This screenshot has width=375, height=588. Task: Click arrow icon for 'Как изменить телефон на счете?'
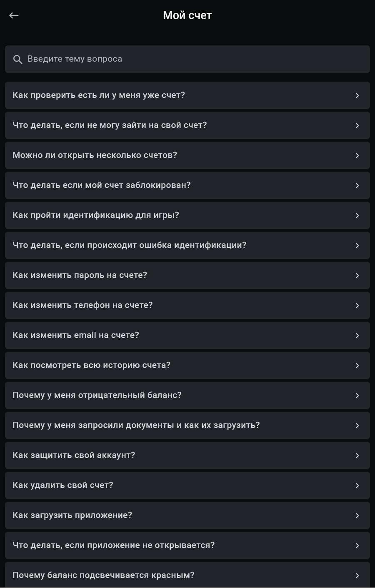click(357, 305)
